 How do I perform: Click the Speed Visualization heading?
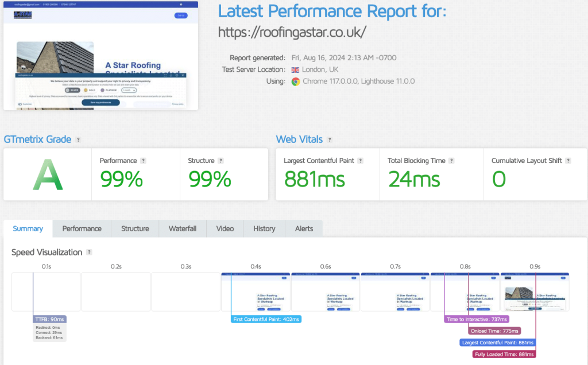coord(47,252)
